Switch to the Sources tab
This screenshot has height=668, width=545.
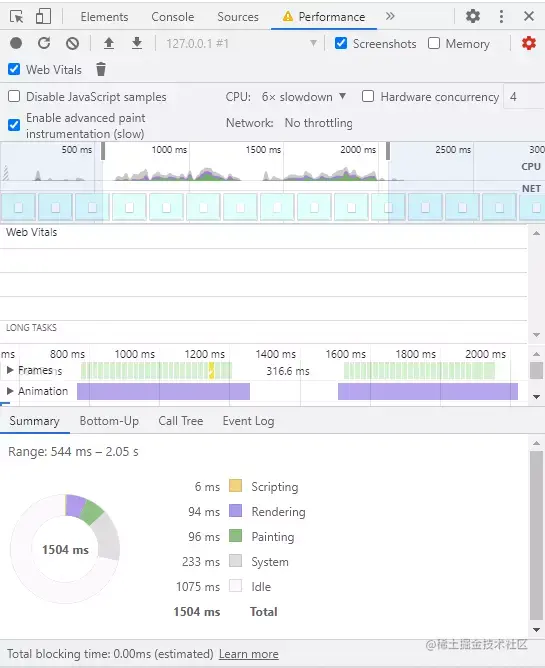point(238,17)
